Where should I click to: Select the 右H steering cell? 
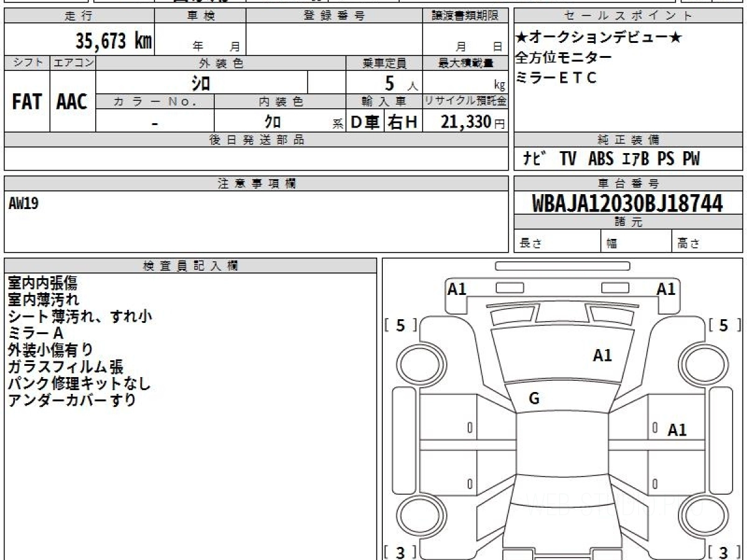click(x=403, y=122)
